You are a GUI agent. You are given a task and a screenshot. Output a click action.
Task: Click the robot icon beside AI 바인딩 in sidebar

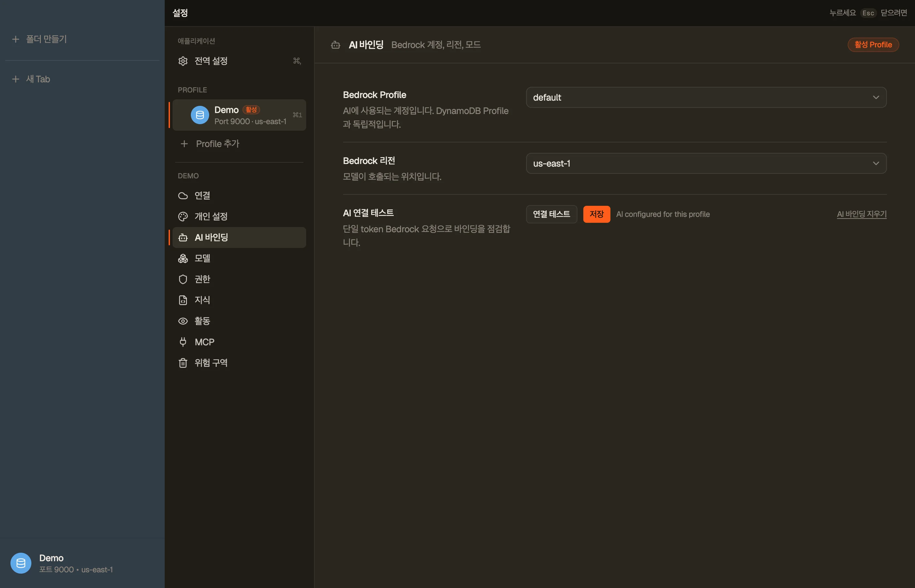[183, 237]
